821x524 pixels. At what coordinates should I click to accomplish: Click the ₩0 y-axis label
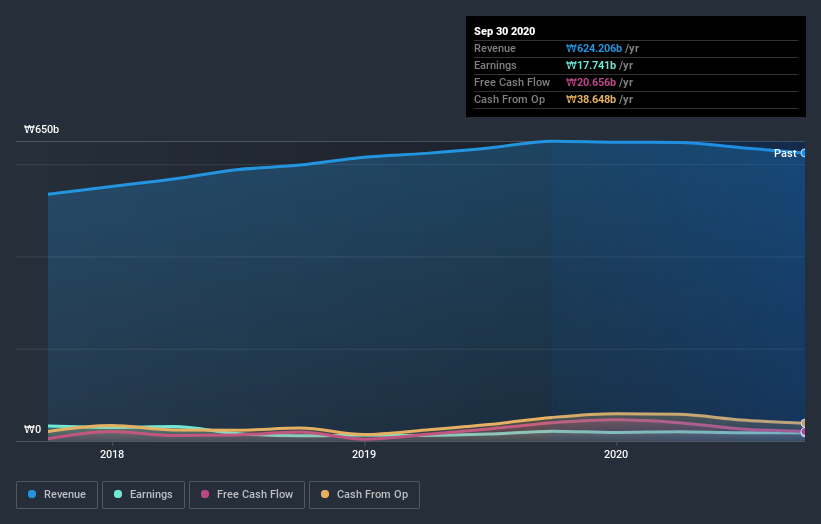(x=32, y=429)
